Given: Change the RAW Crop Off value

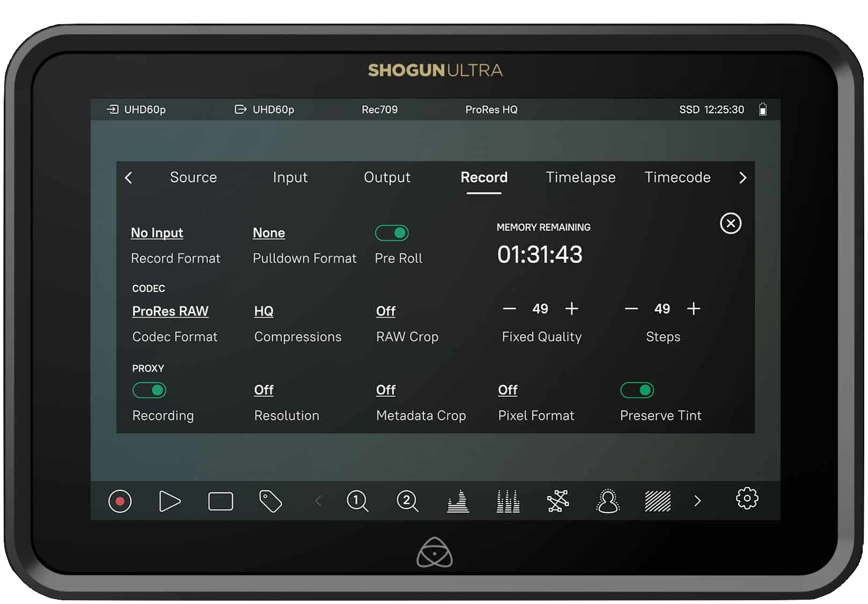Looking at the screenshot, I should click(x=385, y=311).
